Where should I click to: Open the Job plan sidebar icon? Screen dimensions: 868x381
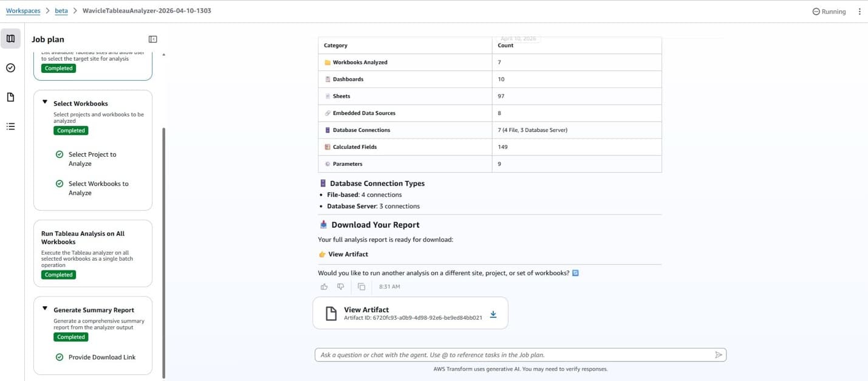[x=10, y=38]
